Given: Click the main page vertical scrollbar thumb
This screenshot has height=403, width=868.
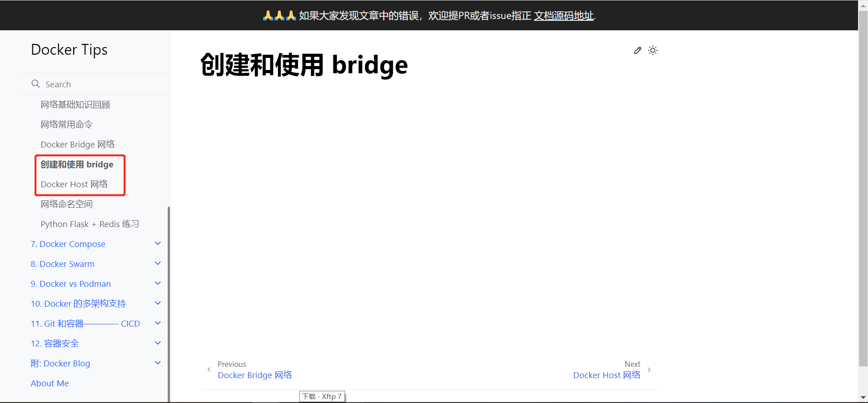Looking at the screenshot, I should [x=863, y=188].
